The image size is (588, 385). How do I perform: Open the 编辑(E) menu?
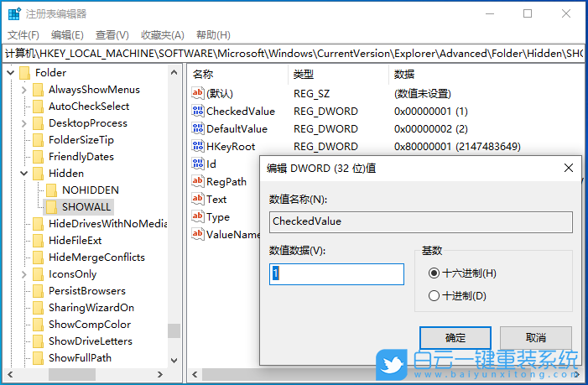[67, 35]
